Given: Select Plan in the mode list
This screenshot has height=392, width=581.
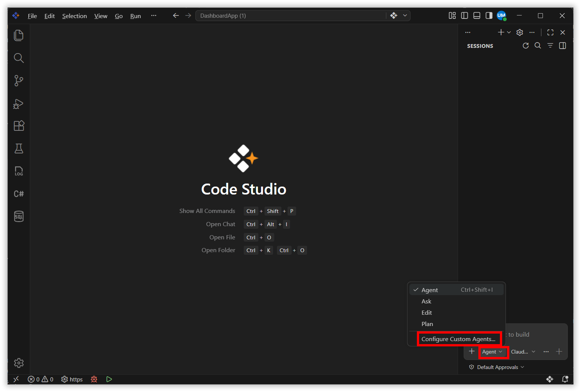Looking at the screenshot, I should click(456, 324).
